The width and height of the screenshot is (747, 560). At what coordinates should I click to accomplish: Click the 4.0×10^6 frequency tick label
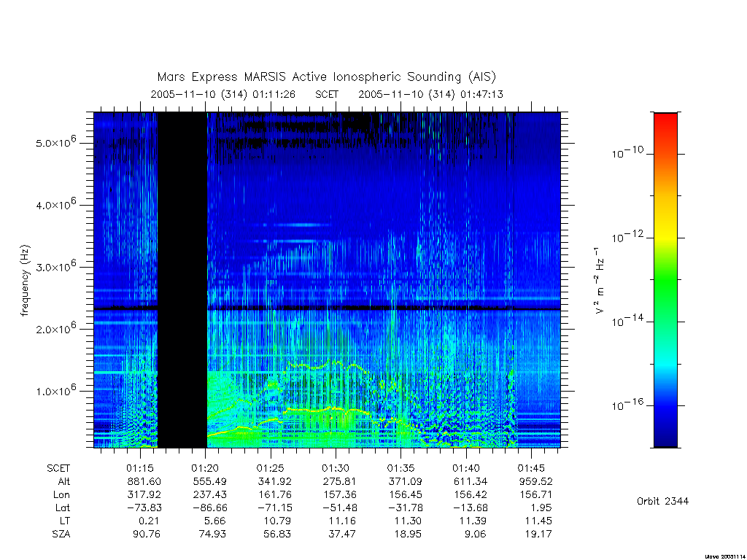pyautogui.click(x=55, y=204)
